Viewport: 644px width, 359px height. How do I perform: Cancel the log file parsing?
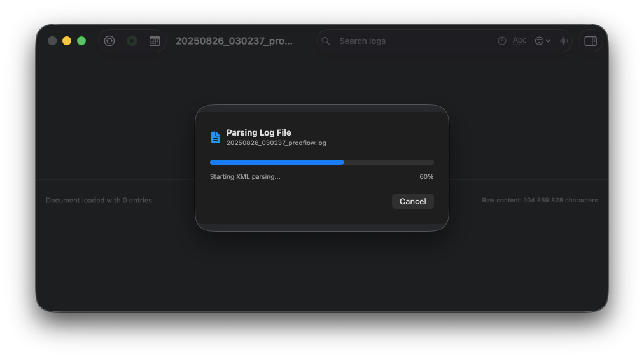pos(412,201)
